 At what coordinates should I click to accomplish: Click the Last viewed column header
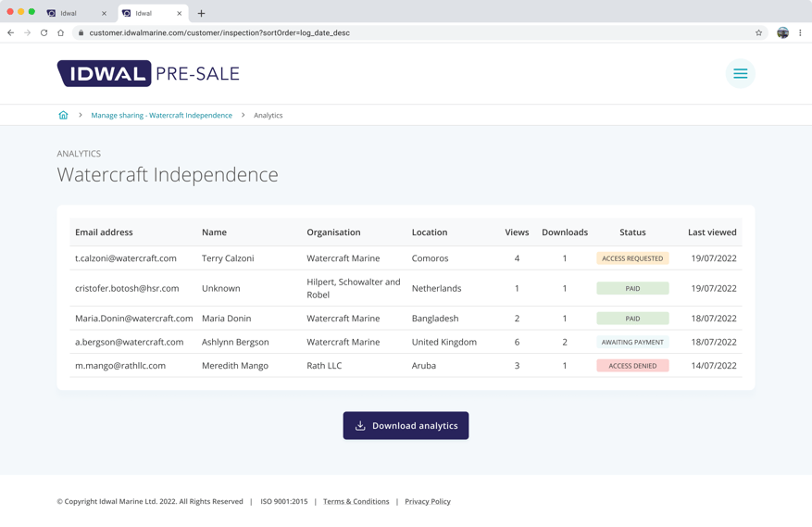[712, 232]
